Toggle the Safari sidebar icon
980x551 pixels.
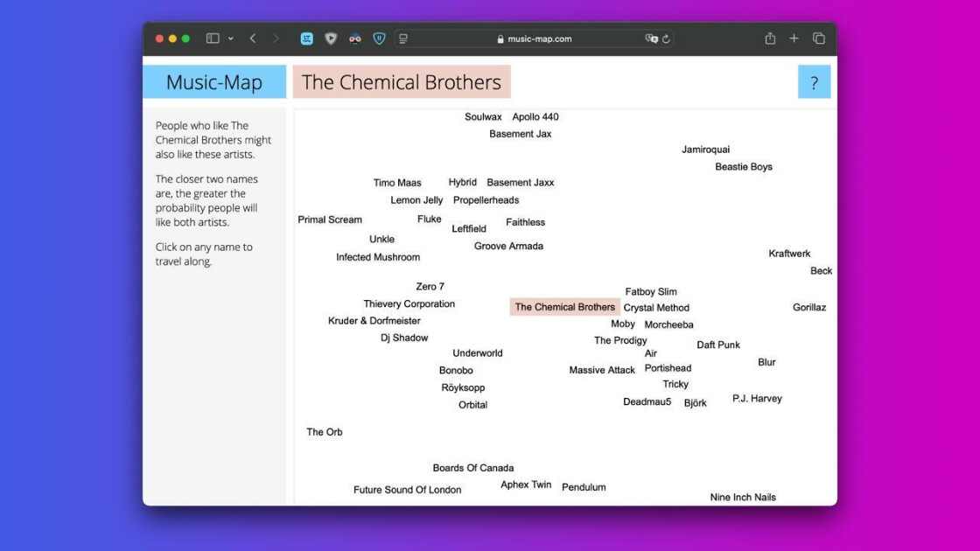[x=213, y=38]
